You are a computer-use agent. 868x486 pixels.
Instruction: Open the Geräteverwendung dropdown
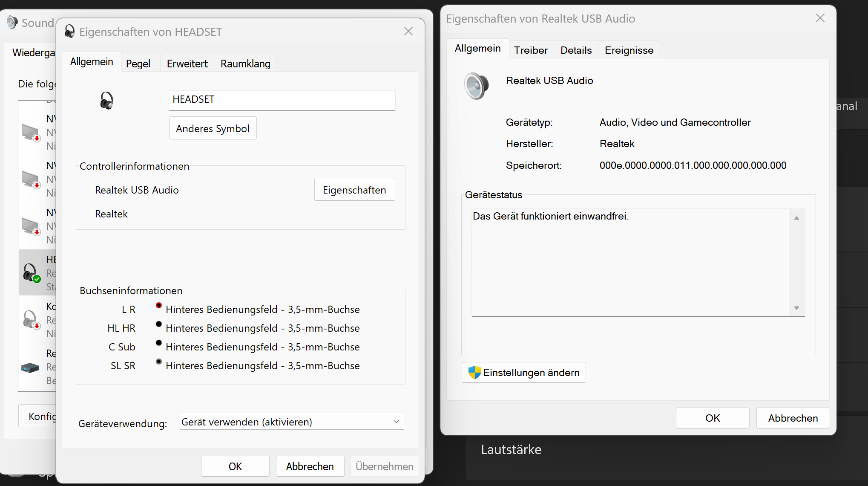[291, 422]
